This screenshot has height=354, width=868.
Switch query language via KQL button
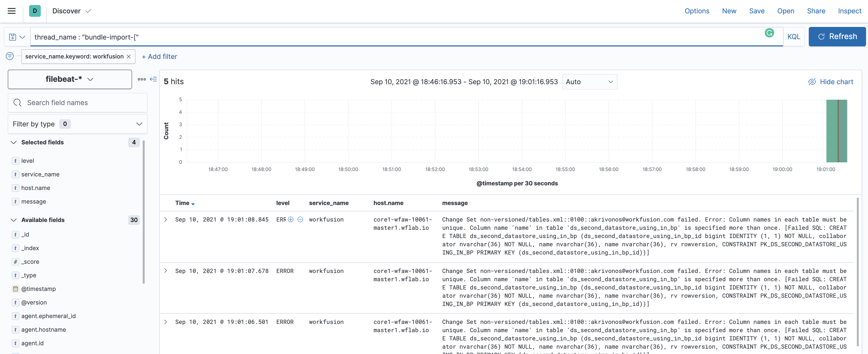(x=793, y=37)
